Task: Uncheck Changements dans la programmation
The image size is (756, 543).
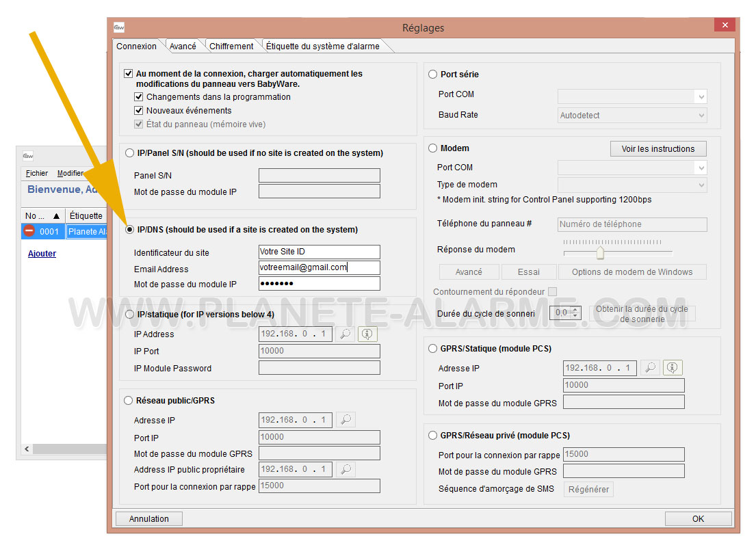Action: point(139,97)
